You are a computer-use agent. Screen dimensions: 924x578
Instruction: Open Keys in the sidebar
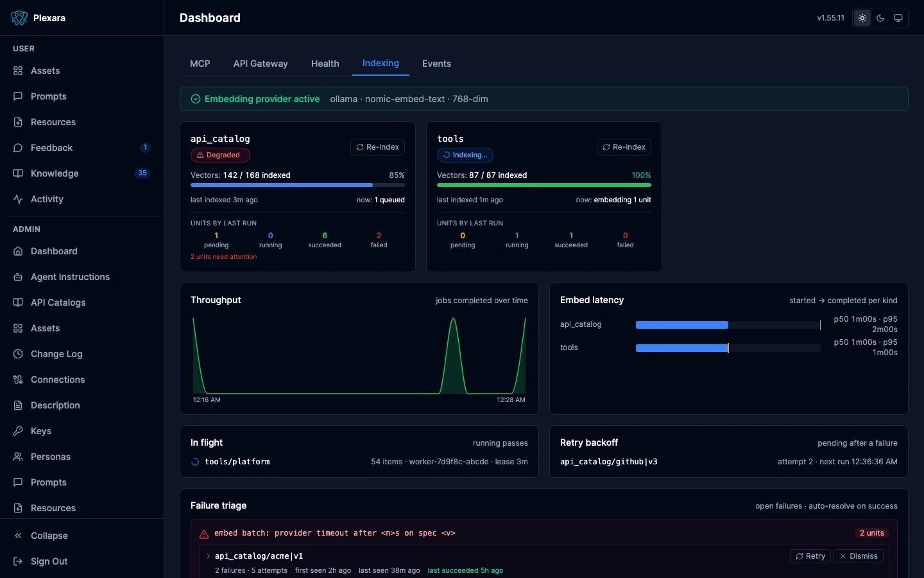81,431
